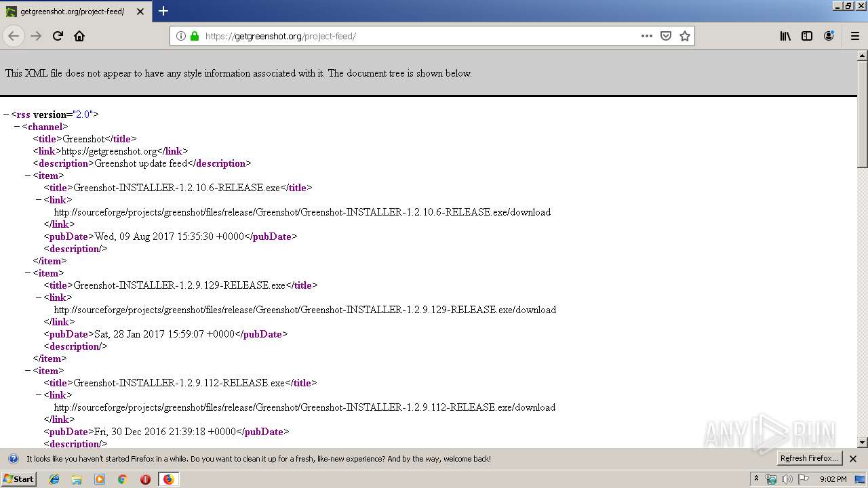The width and height of the screenshot is (868, 488).
Task: Collapse the item for 1.2.9.112 release
Action: pos(28,371)
